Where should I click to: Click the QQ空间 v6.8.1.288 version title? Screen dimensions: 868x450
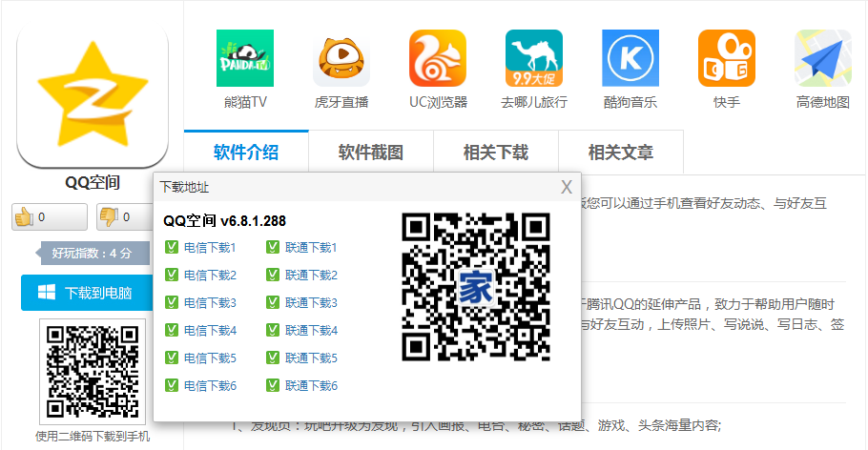[x=224, y=221]
